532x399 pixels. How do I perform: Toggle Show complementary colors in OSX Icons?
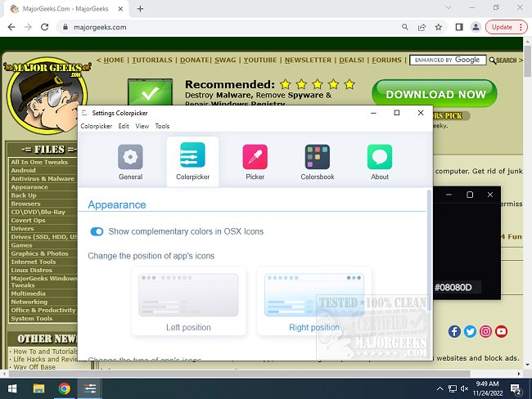point(97,231)
